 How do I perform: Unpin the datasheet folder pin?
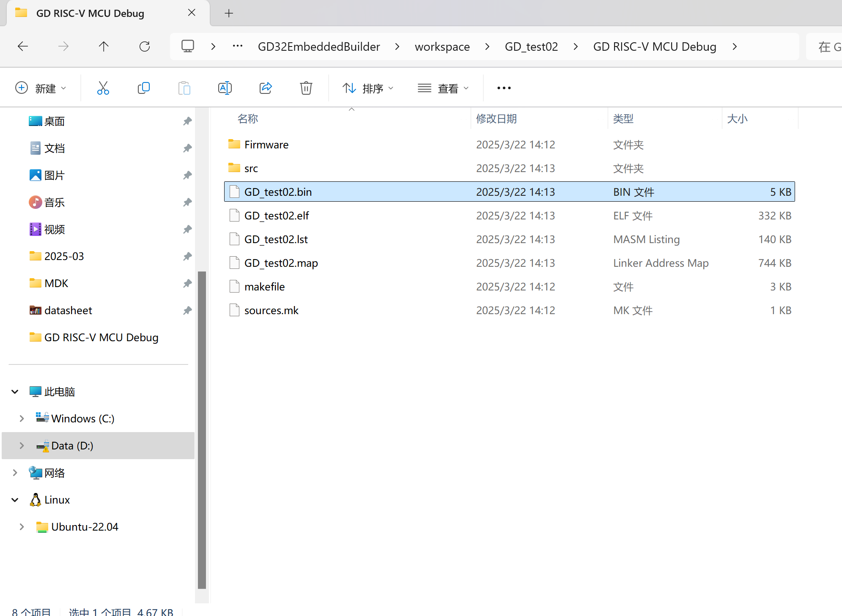point(187,310)
